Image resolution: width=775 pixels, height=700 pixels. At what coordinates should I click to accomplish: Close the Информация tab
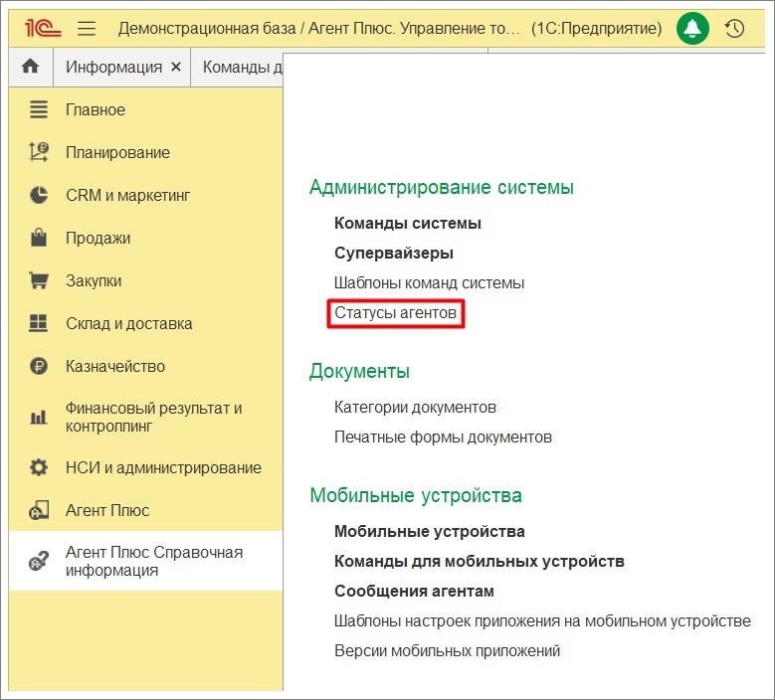pos(176,67)
